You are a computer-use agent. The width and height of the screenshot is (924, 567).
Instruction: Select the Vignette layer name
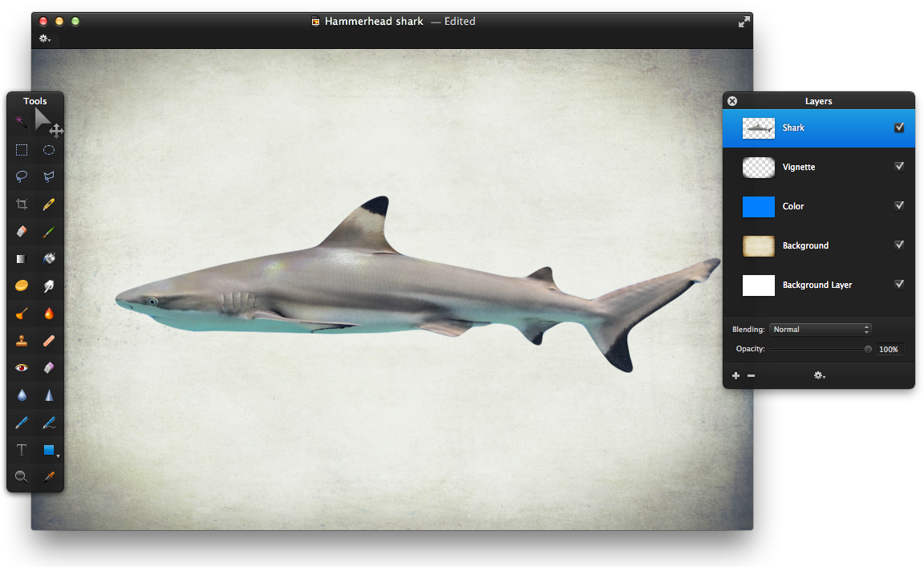click(799, 167)
